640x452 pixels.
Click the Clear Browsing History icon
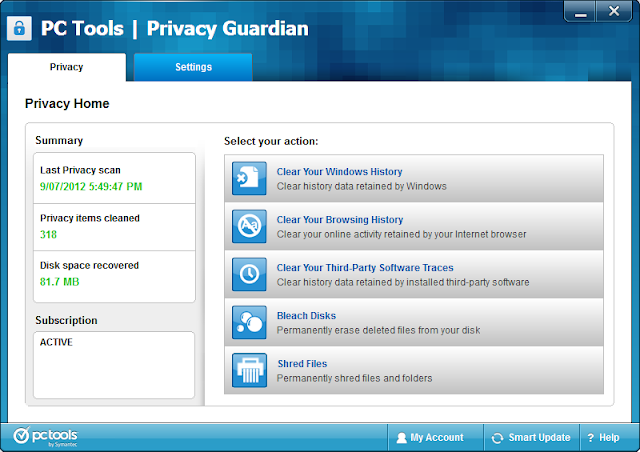tap(249, 226)
